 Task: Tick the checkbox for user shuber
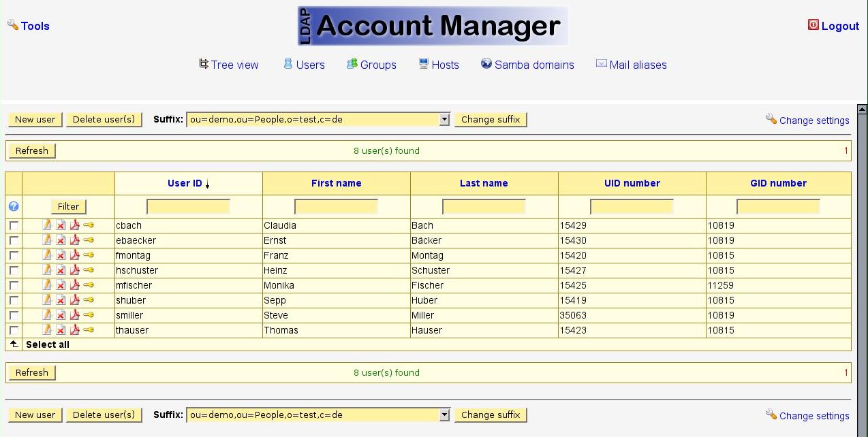click(14, 300)
